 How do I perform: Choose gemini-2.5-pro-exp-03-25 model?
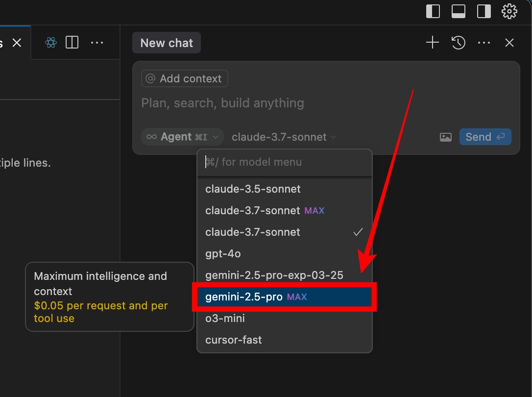pos(284,275)
